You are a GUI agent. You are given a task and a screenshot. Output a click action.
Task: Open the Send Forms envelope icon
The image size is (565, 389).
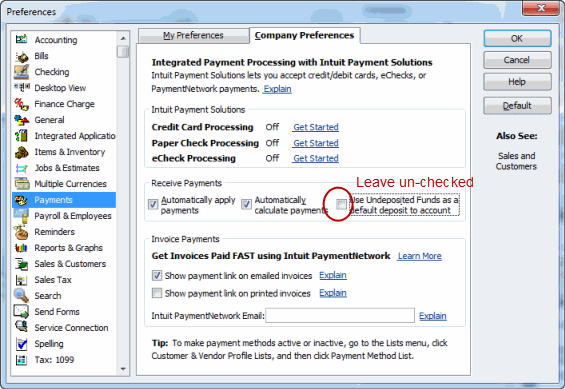pyautogui.click(x=22, y=312)
